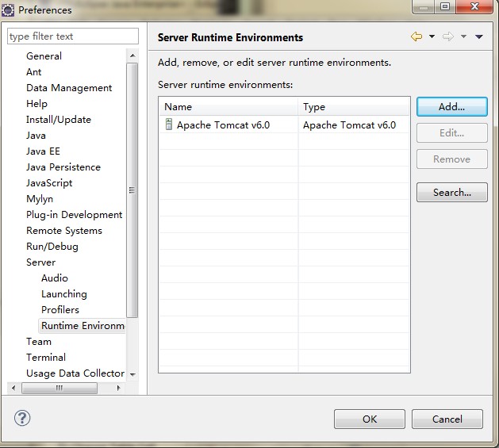Viewport: 499px width, 448px height.
Task: Click the Apache Tomcat server icon in list
Action: [x=169, y=124]
